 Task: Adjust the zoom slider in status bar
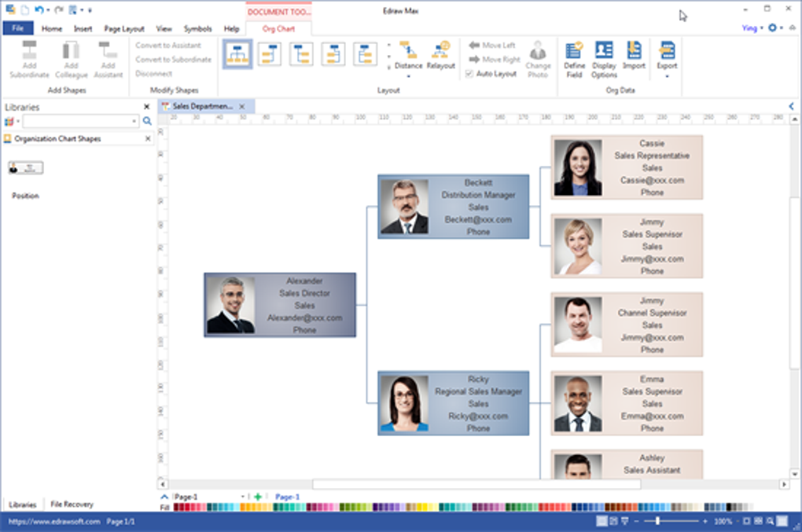coord(658,521)
